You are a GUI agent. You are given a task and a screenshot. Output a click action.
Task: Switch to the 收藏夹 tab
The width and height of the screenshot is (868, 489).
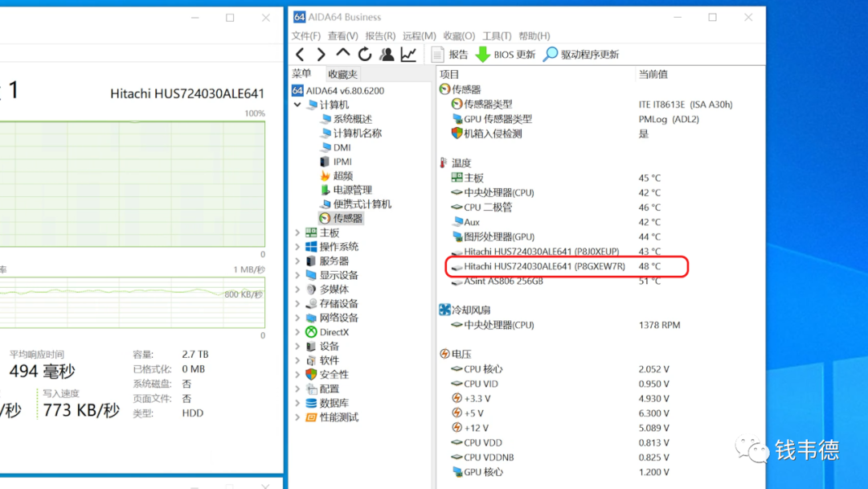[x=342, y=74]
